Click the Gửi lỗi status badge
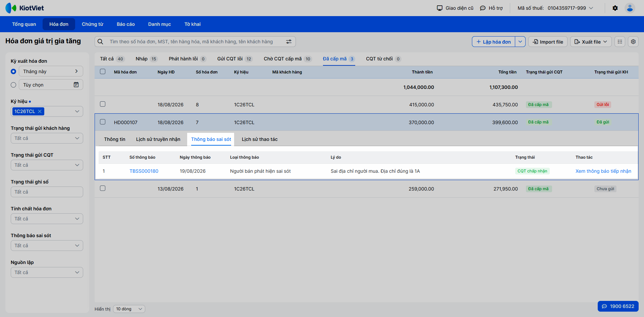Image resolution: width=644 pixels, height=317 pixels. point(603,105)
